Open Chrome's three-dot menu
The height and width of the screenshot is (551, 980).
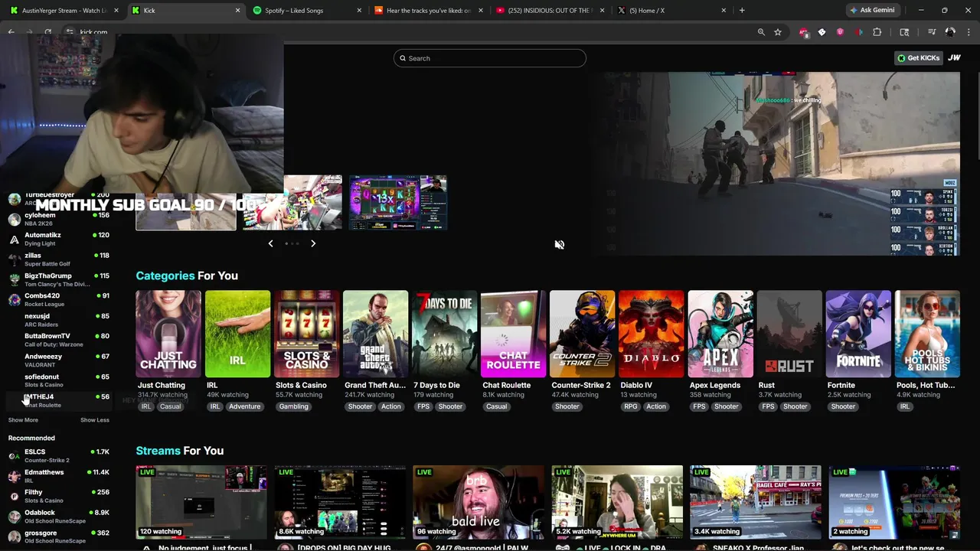(969, 32)
